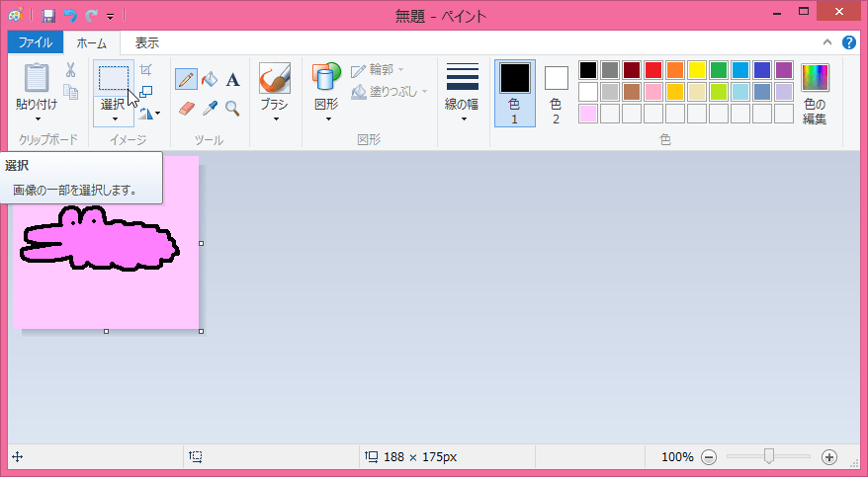Click the Save icon in quick access toolbar

click(x=48, y=15)
